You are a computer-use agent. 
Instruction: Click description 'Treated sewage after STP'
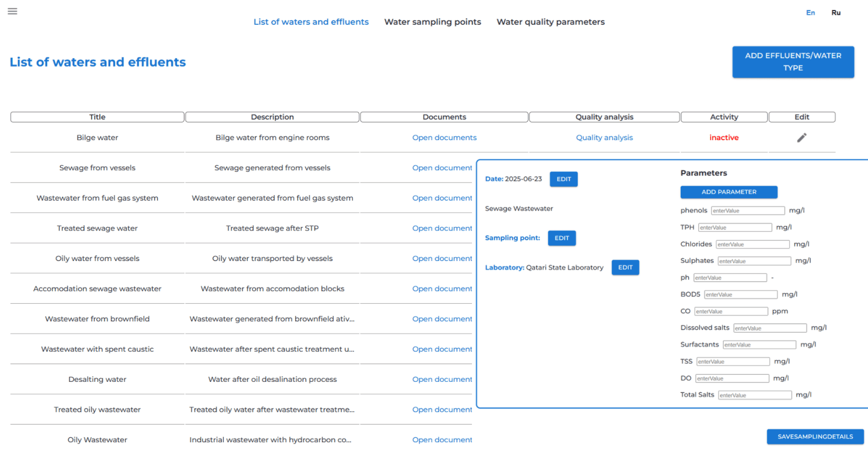point(272,228)
